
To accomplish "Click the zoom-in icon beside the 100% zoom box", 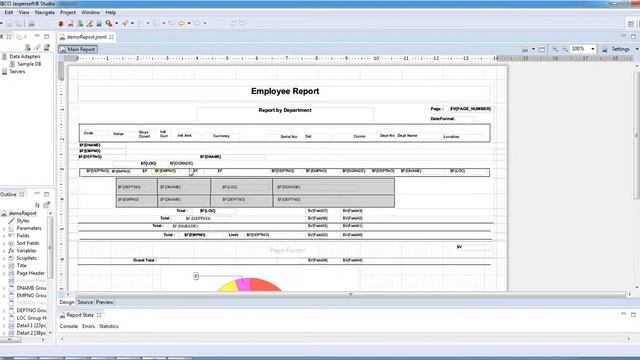I will click(x=556, y=49).
